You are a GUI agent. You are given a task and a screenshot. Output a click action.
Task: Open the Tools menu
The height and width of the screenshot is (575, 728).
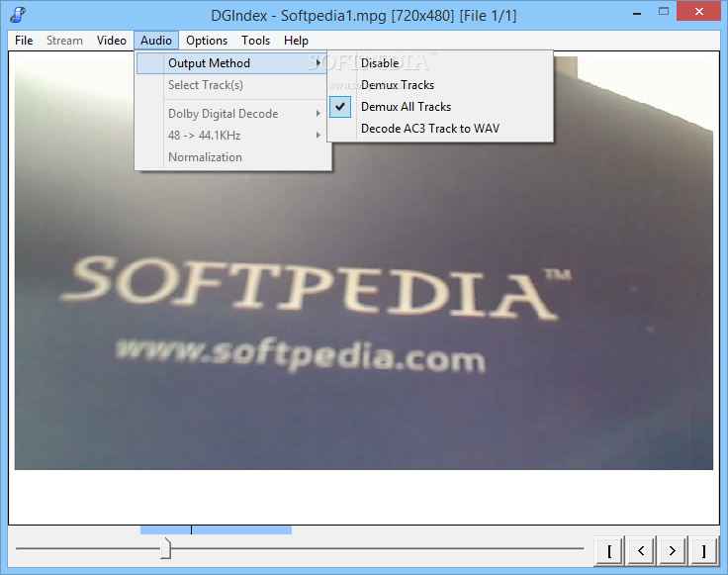[x=255, y=41]
